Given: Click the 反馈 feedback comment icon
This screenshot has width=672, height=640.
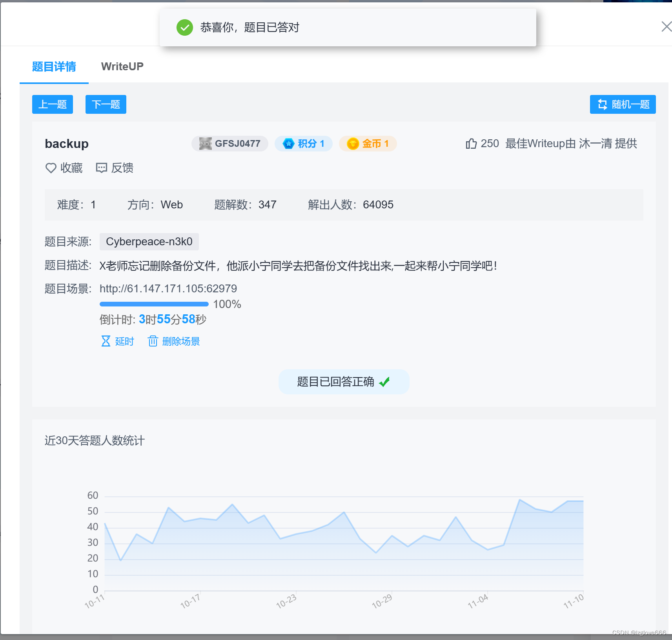Looking at the screenshot, I should (x=101, y=168).
